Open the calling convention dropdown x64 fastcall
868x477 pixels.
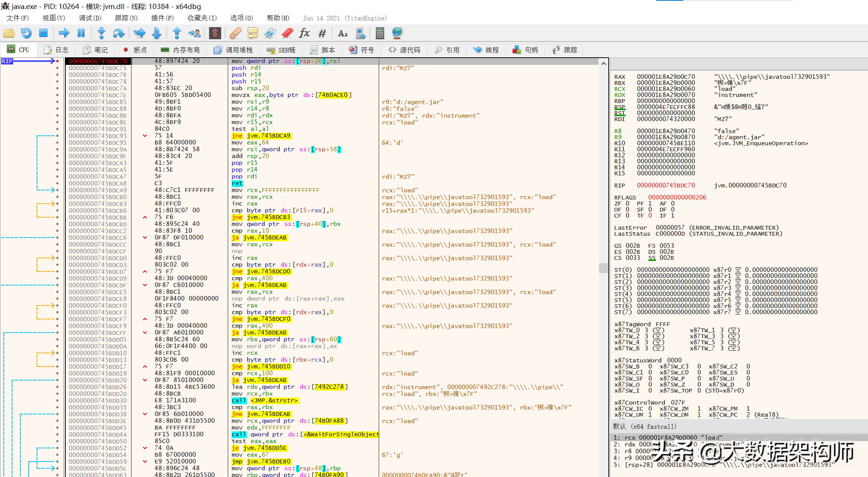645,426
